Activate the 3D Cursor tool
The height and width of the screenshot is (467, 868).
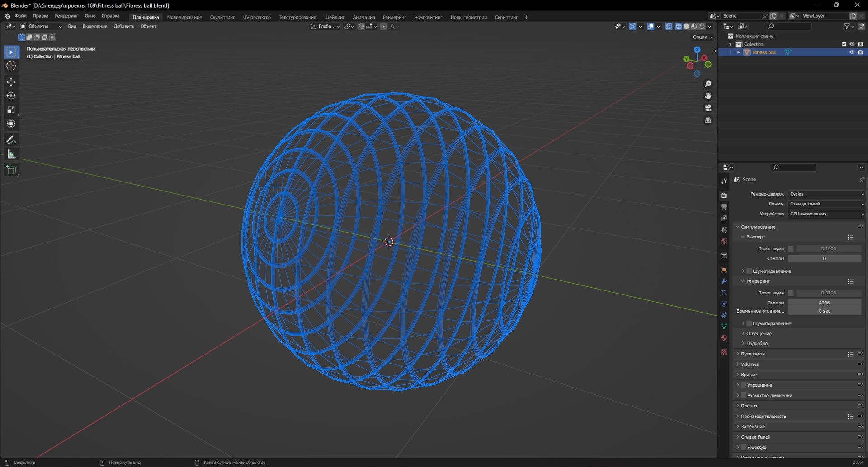pyautogui.click(x=11, y=66)
